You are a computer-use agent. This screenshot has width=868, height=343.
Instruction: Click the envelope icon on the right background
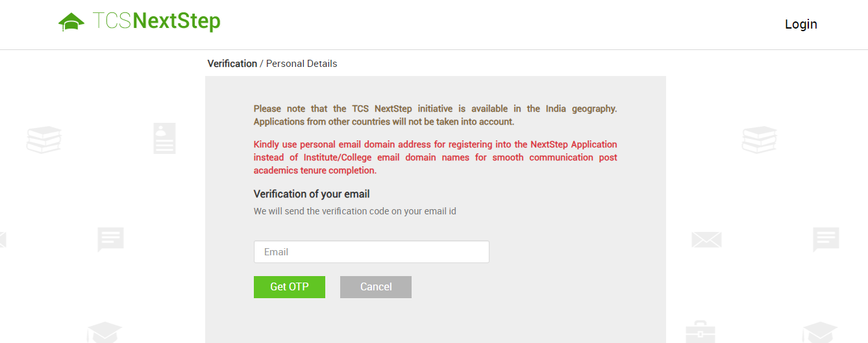[x=706, y=240]
